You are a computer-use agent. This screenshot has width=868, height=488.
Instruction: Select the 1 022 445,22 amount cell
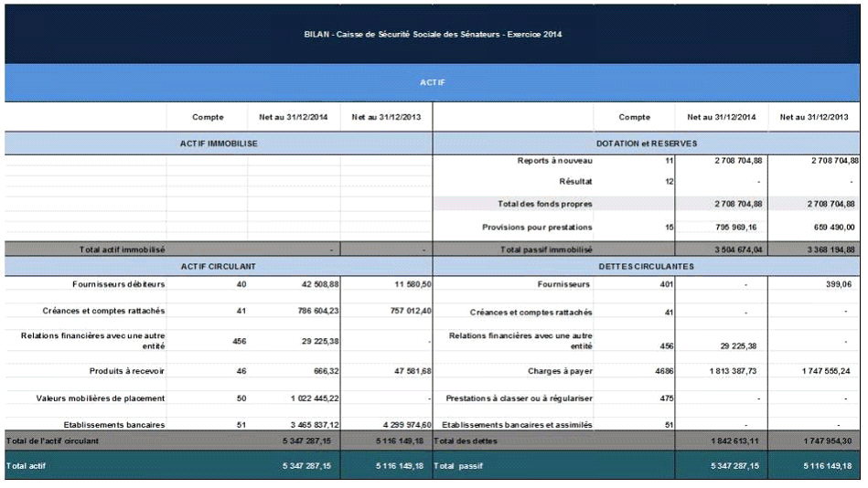pos(307,398)
